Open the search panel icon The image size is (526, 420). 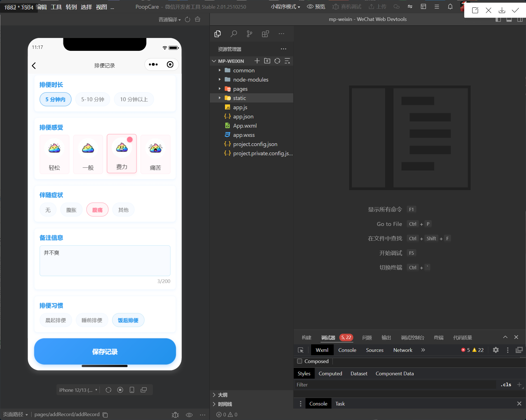point(234,34)
